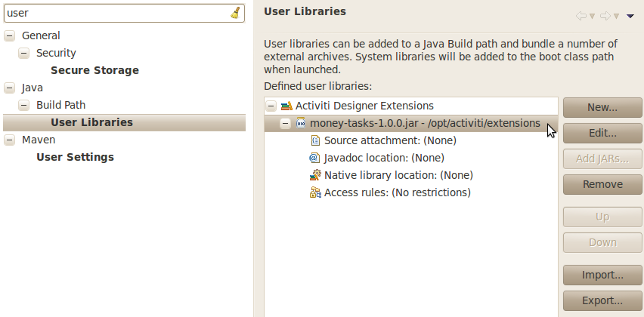Collapse the General tree node
The image size is (644, 317).
pos(9,35)
